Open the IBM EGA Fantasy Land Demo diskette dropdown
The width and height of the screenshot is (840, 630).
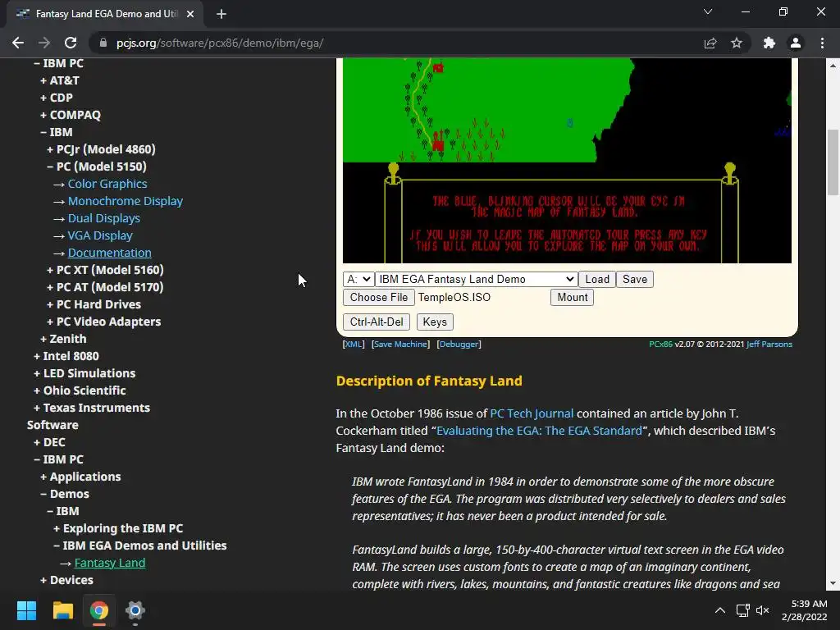[x=476, y=279]
